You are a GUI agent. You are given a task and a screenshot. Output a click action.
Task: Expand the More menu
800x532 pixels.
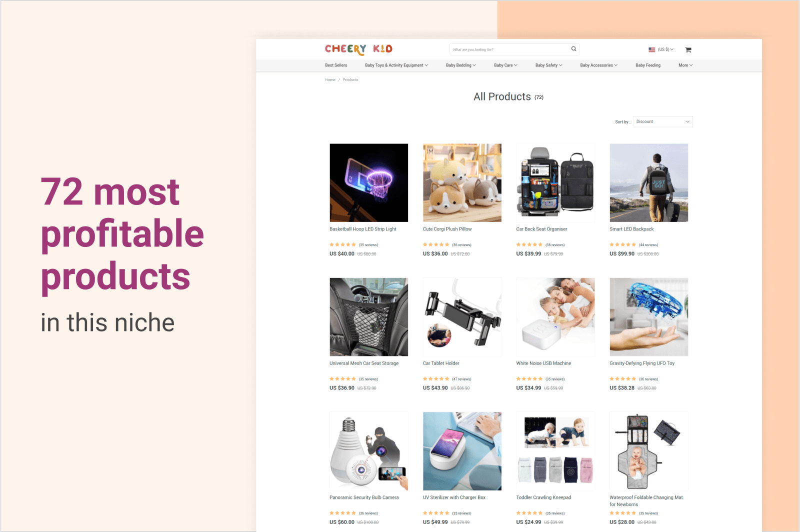685,65
